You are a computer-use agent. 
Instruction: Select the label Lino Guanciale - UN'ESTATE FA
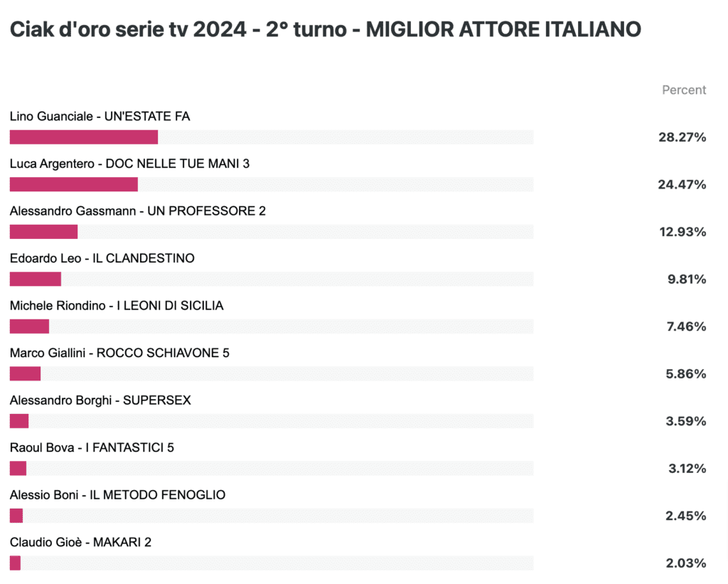point(100,116)
